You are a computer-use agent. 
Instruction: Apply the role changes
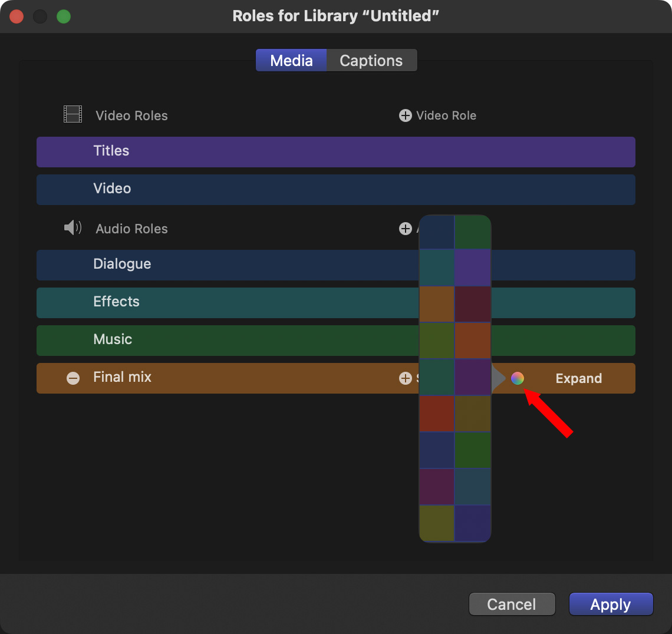pyautogui.click(x=611, y=604)
